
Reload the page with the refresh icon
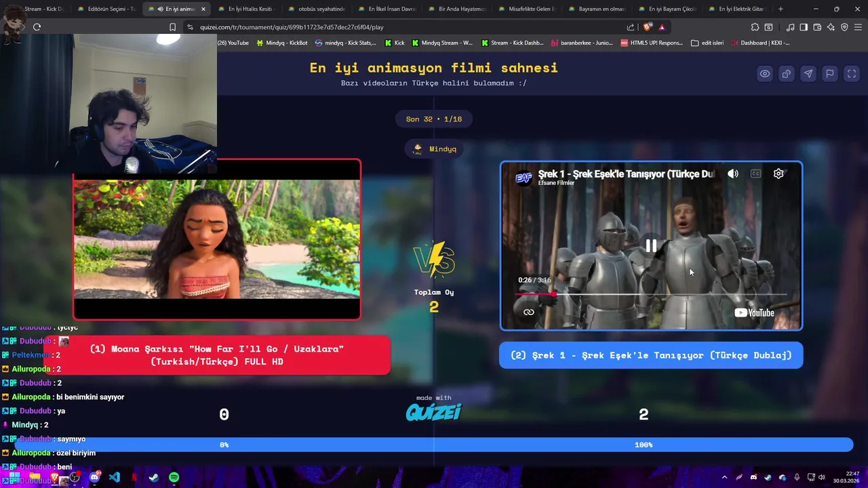coord(37,27)
